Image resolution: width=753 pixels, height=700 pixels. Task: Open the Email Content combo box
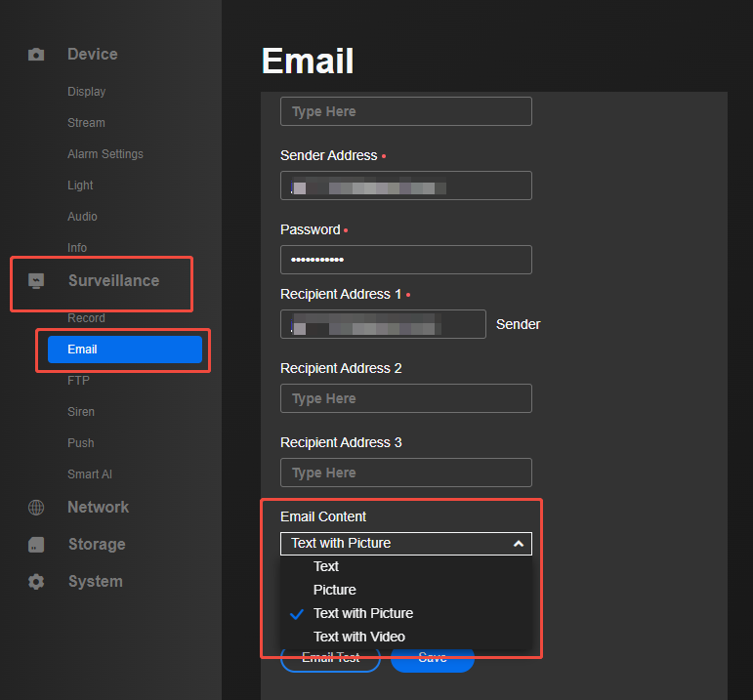click(405, 544)
